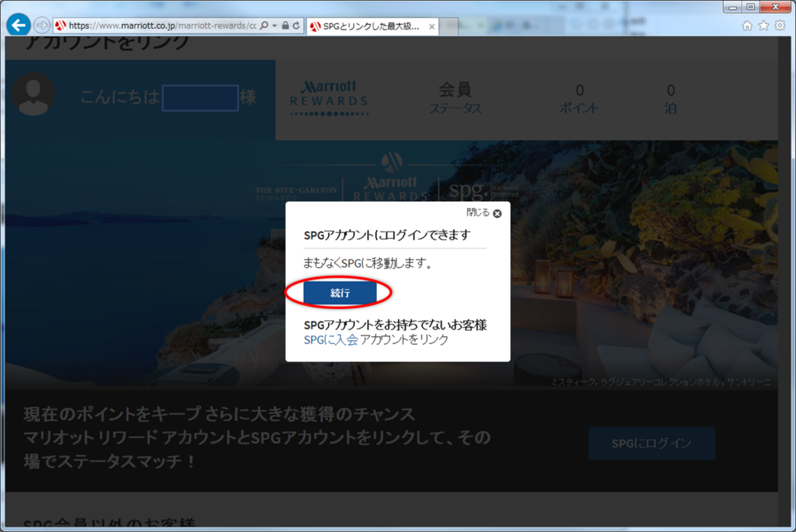Click the user avatar profile icon

33,94
